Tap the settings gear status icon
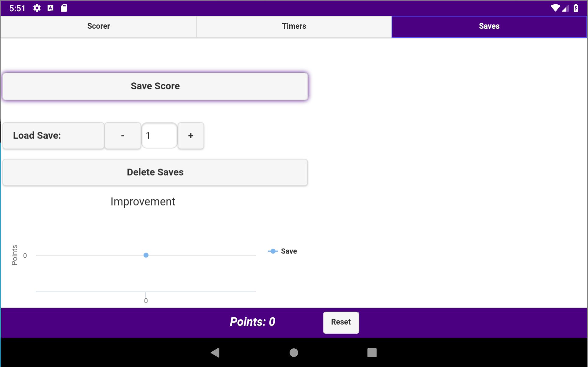 (37, 8)
